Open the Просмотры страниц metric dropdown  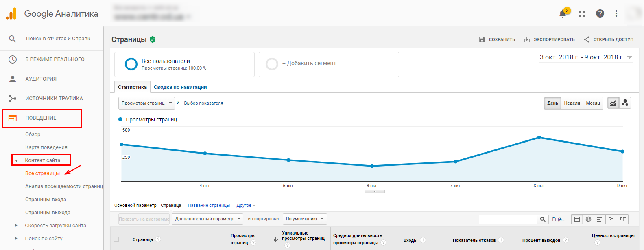tap(146, 103)
